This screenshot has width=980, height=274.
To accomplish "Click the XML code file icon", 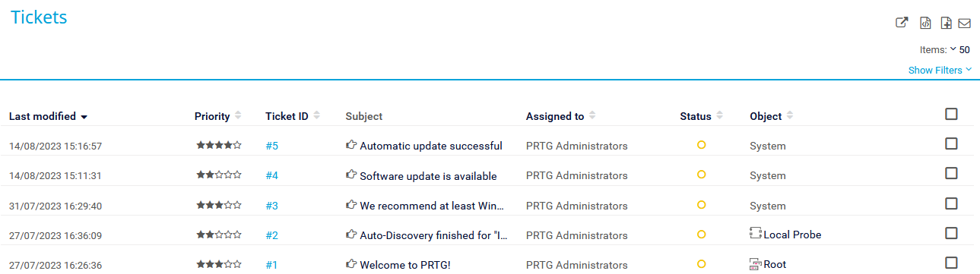I will pos(925,23).
